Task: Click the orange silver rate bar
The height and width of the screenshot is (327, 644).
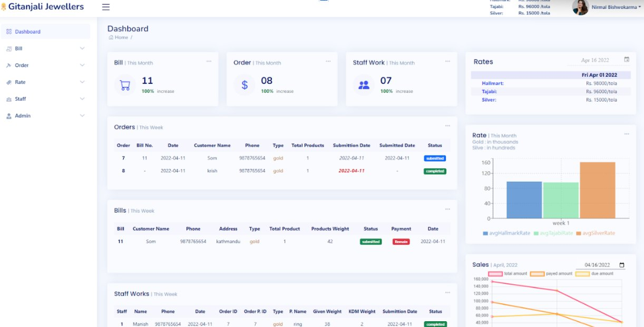Action: point(598,190)
